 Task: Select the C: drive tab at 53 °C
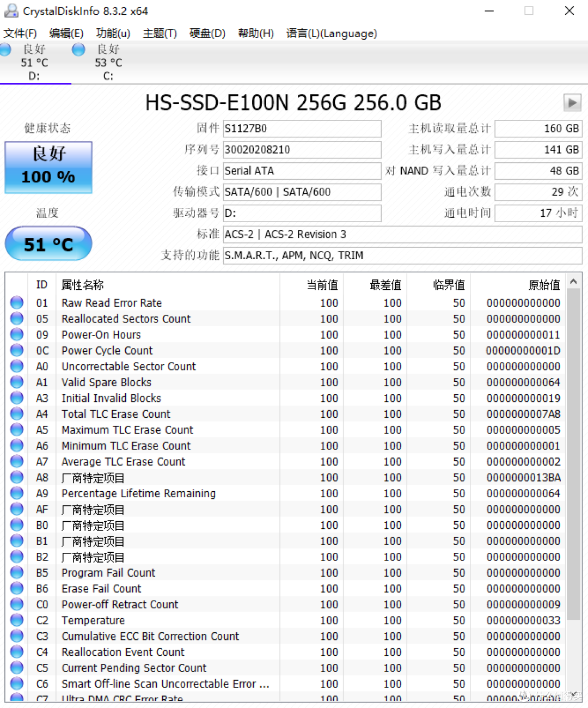pos(108,63)
